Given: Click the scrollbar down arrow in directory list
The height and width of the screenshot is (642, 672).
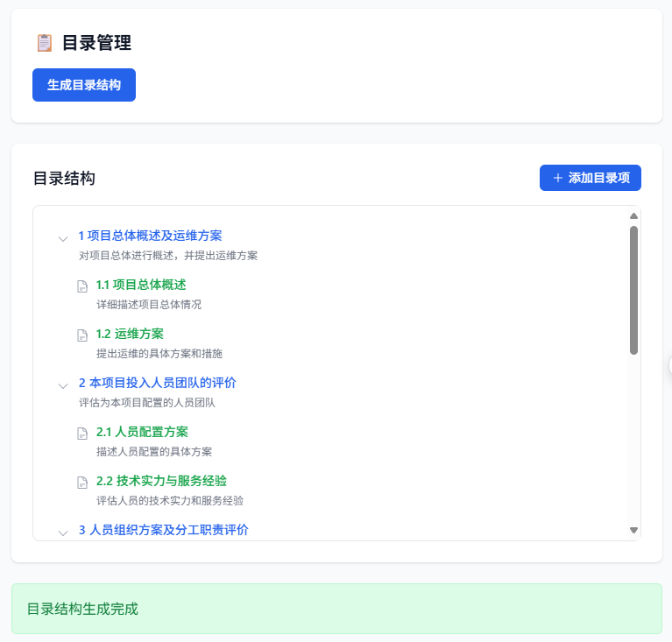Looking at the screenshot, I should point(633,530).
